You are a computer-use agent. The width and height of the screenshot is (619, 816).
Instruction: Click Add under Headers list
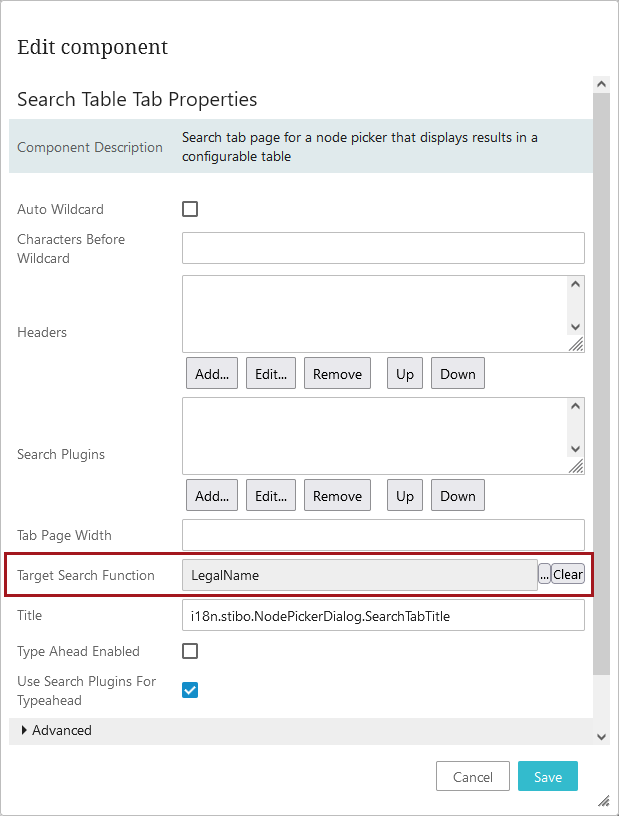click(x=212, y=374)
